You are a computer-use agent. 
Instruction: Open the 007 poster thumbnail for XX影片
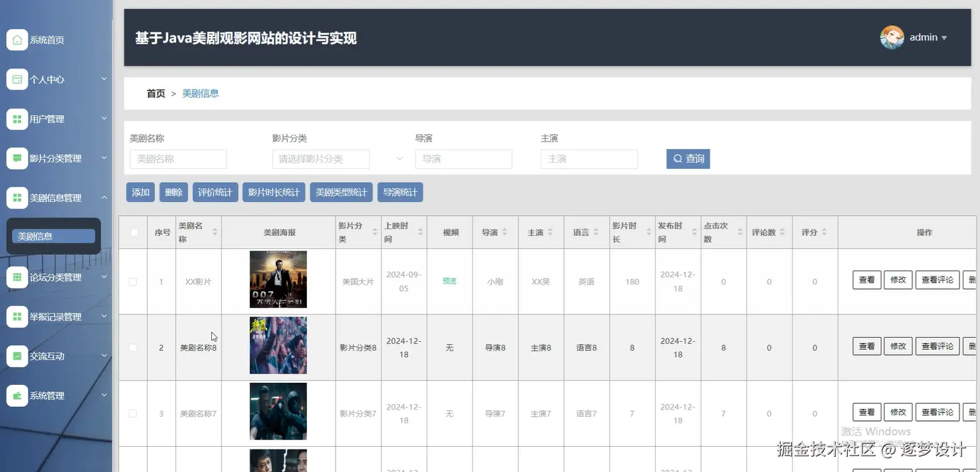278,279
